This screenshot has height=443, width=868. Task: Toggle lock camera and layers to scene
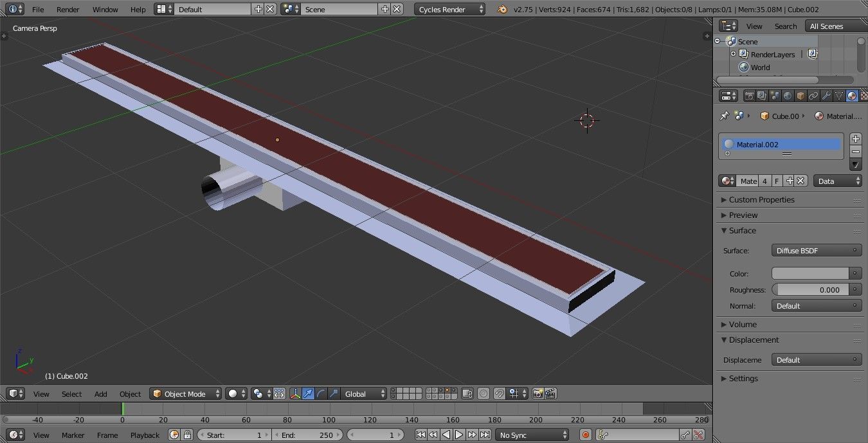tap(467, 393)
